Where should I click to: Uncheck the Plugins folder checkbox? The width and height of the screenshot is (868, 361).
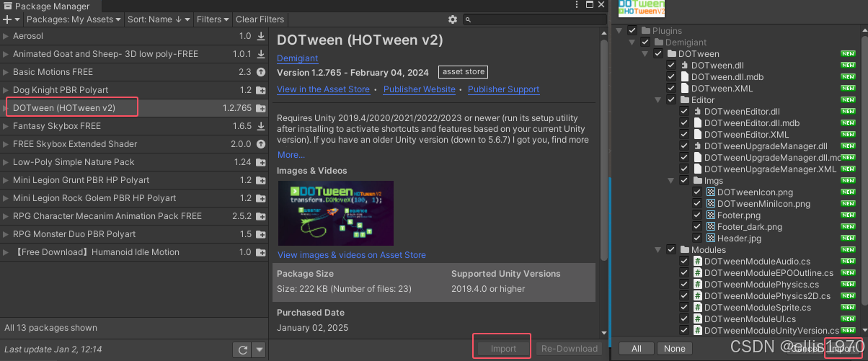632,31
